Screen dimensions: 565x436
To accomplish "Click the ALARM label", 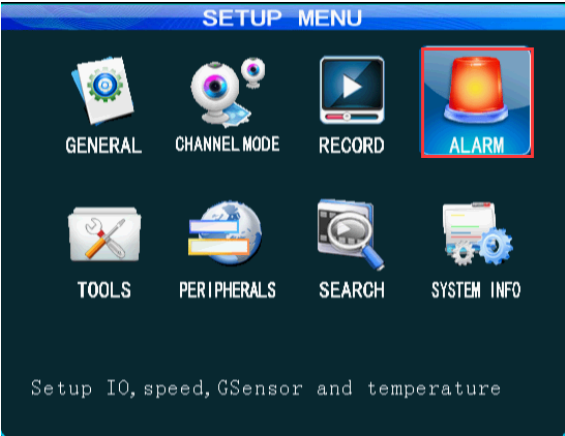I will [x=476, y=145].
